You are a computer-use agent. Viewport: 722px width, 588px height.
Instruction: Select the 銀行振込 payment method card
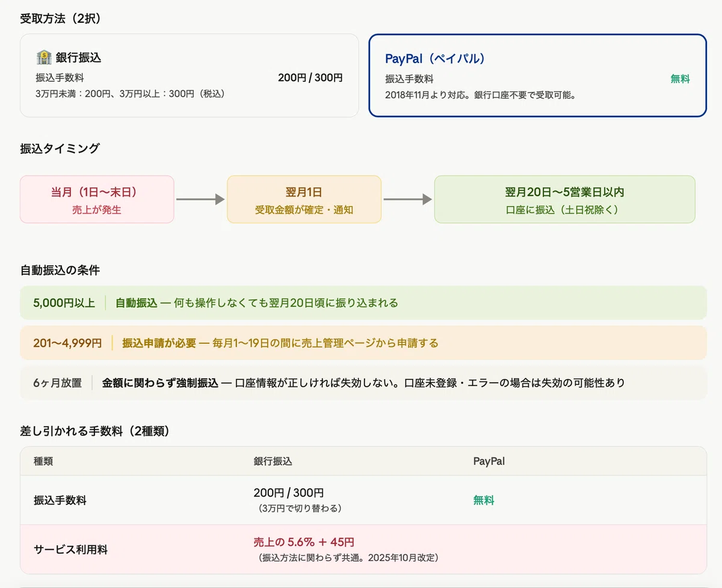pyautogui.click(x=190, y=75)
